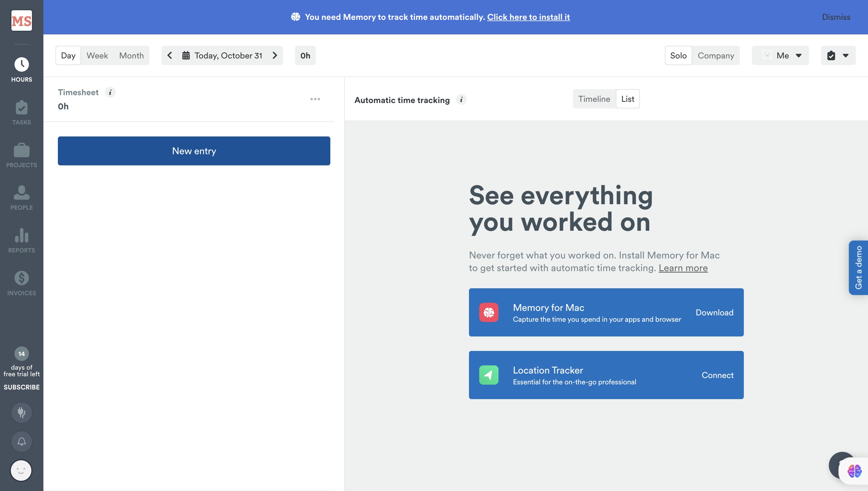Image resolution: width=868 pixels, height=491 pixels.
Task: Open Invoices dollar icon
Action: [x=22, y=283]
